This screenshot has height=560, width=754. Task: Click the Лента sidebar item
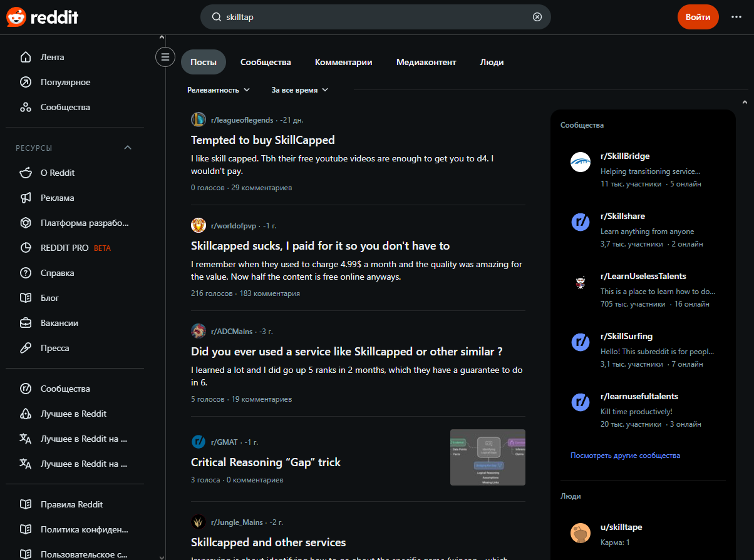click(75, 57)
